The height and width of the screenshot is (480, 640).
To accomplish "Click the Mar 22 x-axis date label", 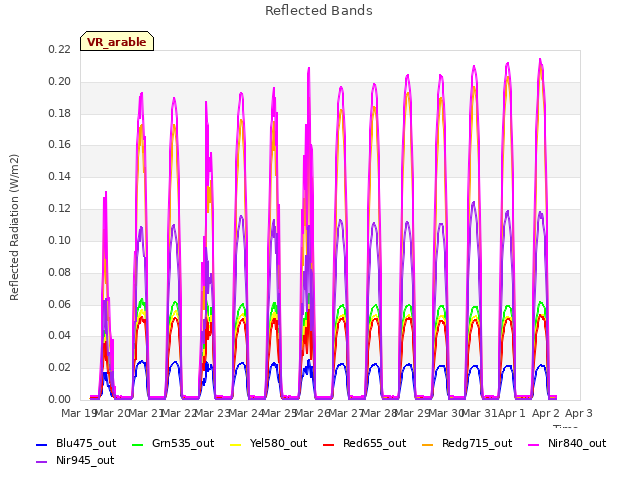I will pyautogui.click(x=179, y=413).
